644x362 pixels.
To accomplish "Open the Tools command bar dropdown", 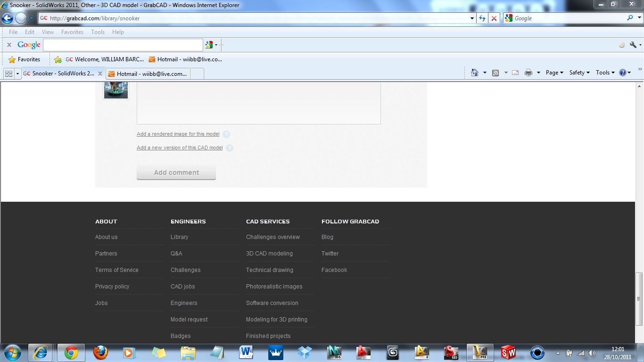I will tap(605, 73).
